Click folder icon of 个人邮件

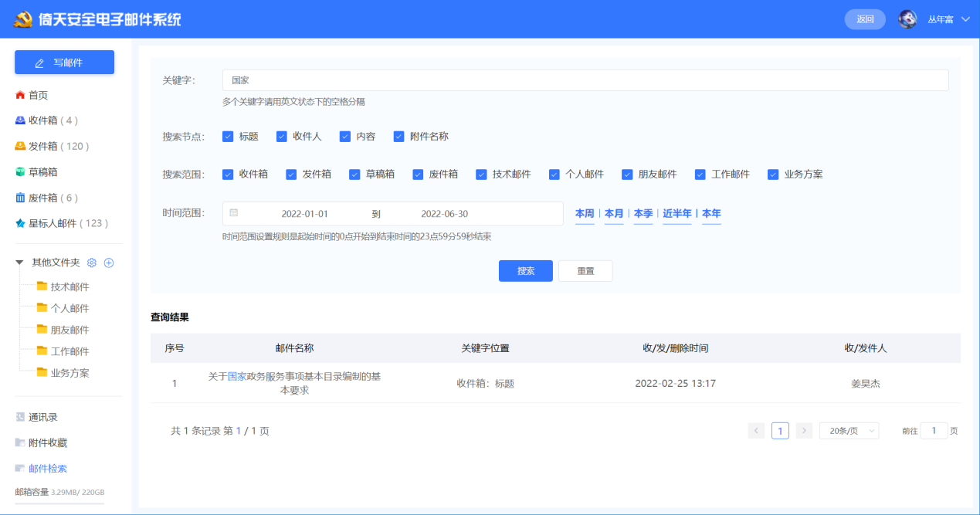(x=42, y=308)
